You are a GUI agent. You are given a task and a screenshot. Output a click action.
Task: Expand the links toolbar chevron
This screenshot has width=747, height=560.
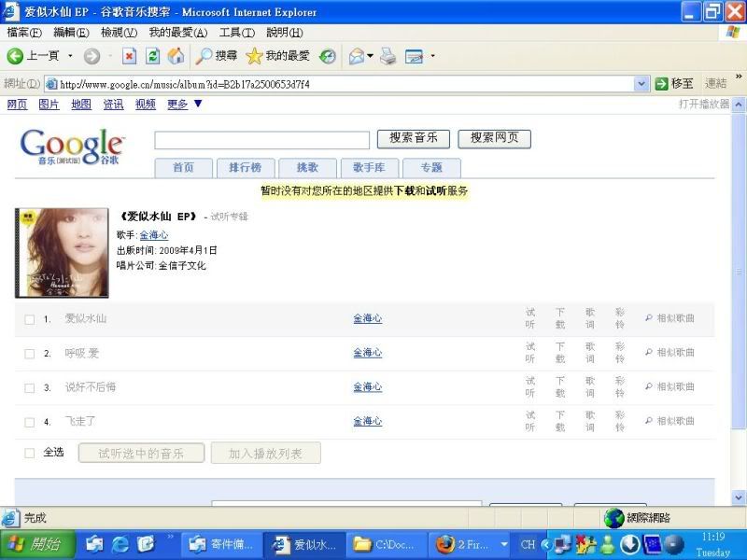(739, 77)
